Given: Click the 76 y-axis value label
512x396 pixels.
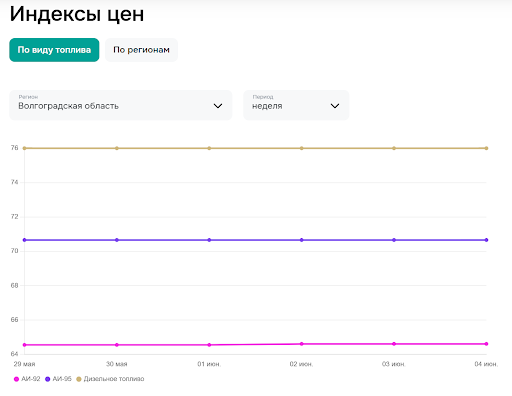Looking at the screenshot, I should [14, 148].
